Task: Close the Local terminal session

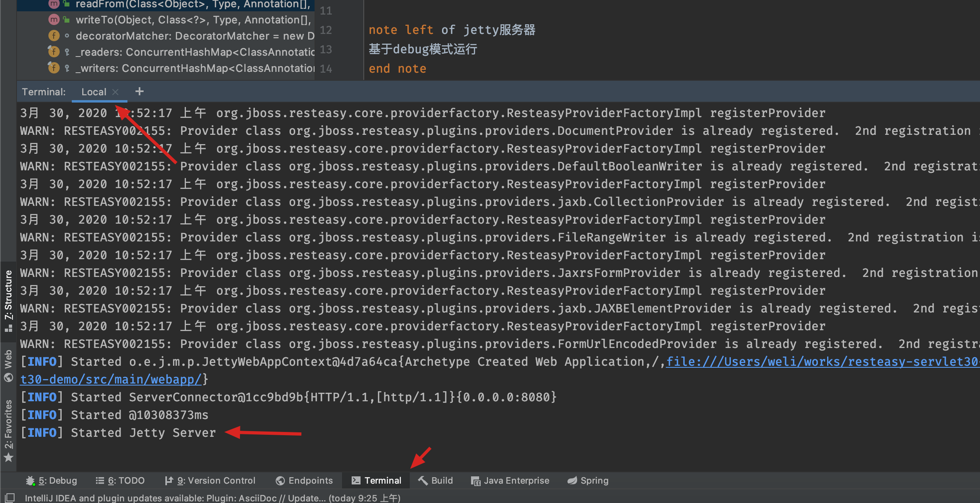Action: [x=115, y=92]
